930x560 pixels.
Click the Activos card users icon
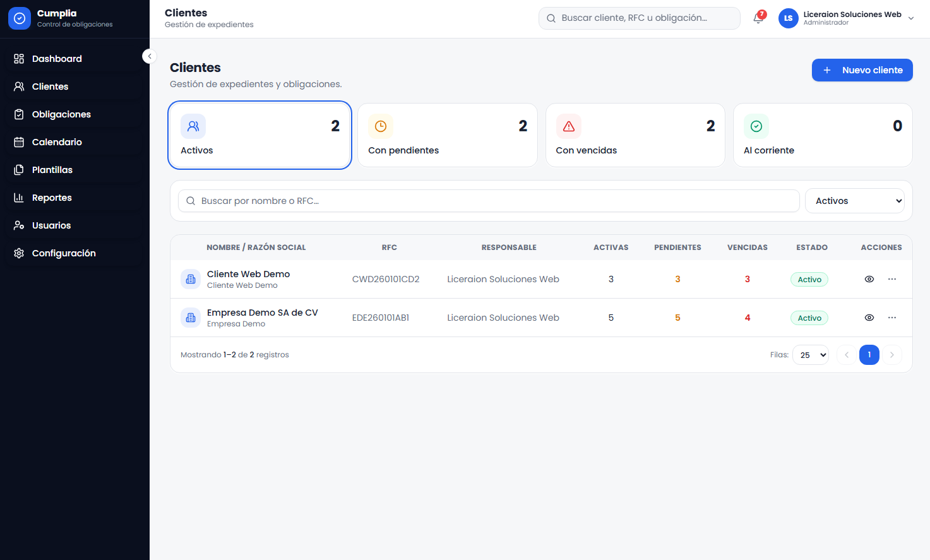tap(193, 126)
